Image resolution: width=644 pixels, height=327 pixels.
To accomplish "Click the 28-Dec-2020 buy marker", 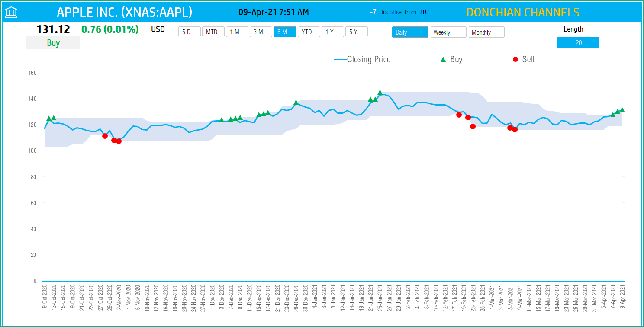I will pyautogui.click(x=296, y=103).
